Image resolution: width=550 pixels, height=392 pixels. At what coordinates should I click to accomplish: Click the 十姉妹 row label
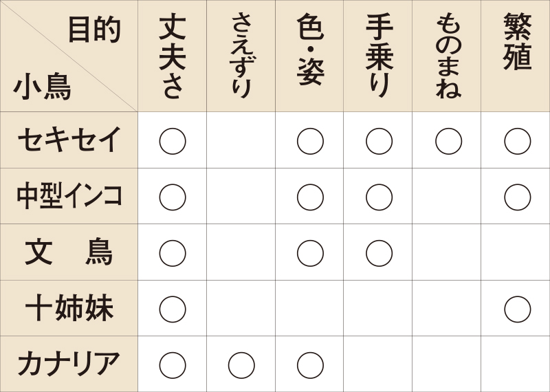click(x=69, y=309)
